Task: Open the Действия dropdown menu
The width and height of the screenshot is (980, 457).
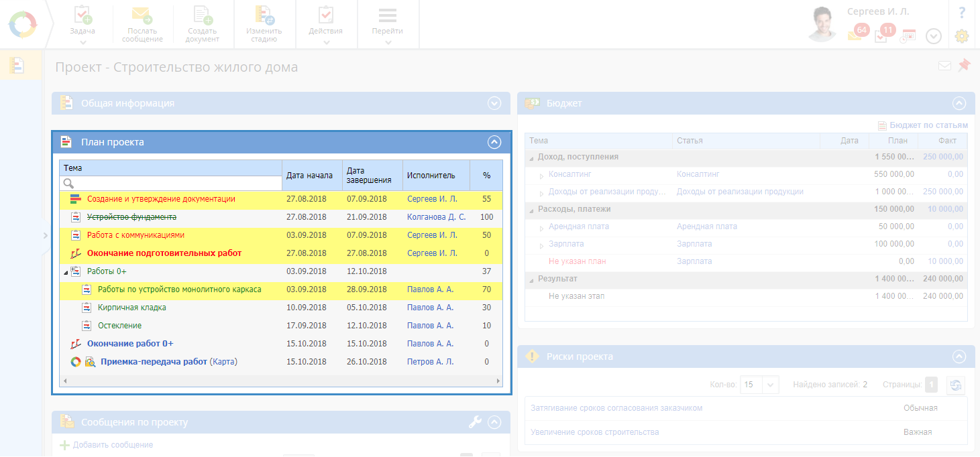Action: 325,24
